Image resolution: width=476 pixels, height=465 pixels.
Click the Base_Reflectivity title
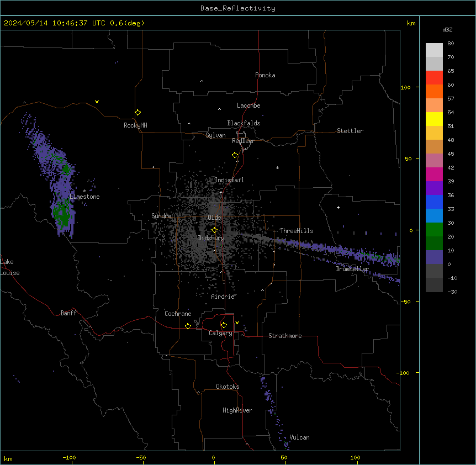click(238, 8)
